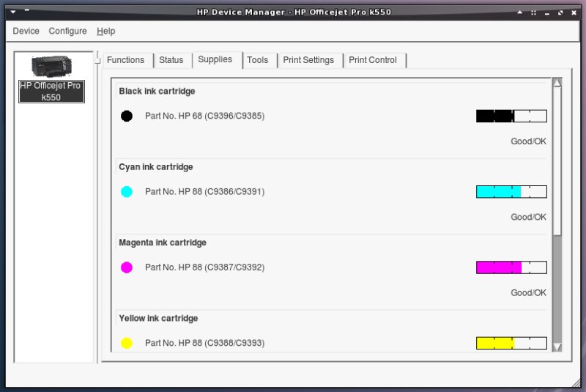586x392 pixels.
Task: Switch to the Tools tab
Action: point(258,60)
